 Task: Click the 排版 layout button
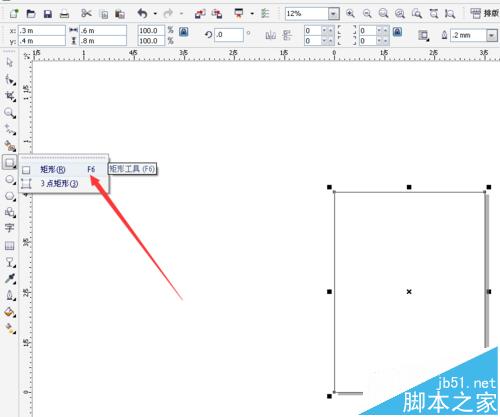[485, 14]
